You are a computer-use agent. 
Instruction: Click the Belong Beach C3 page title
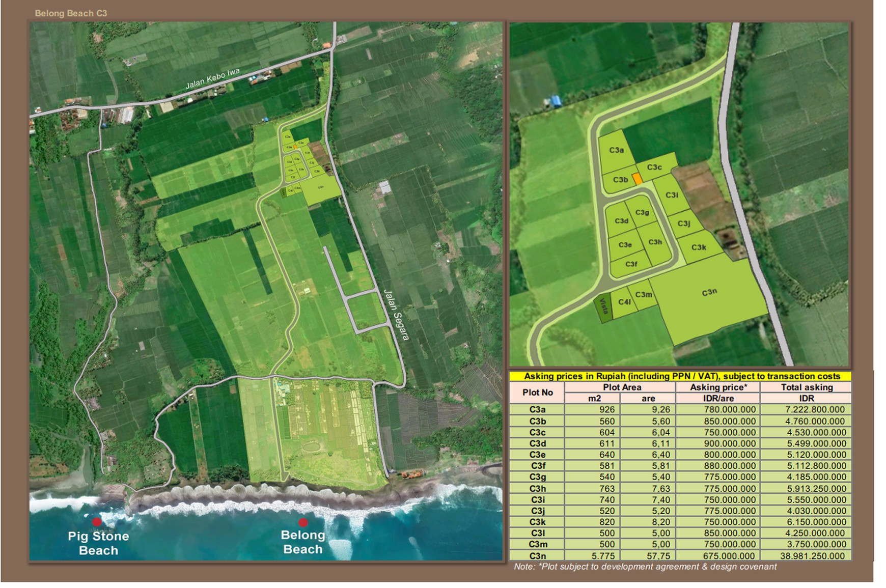coord(71,13)
